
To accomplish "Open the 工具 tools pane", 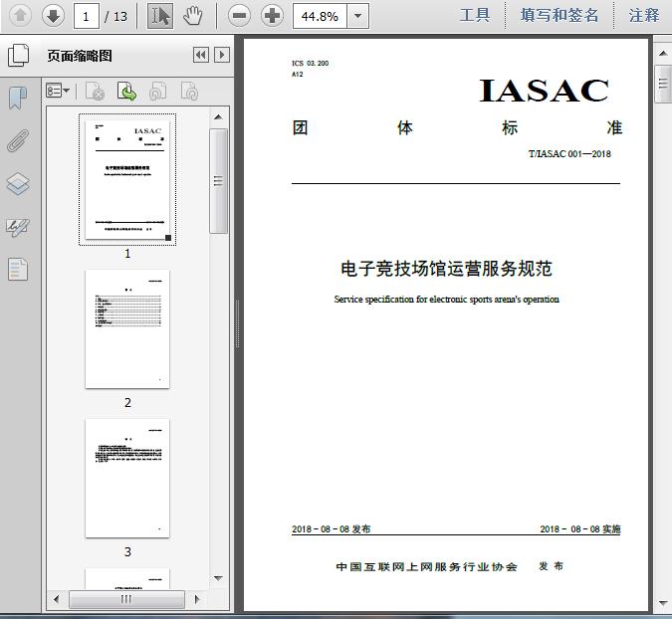I will tap(475, 16).
